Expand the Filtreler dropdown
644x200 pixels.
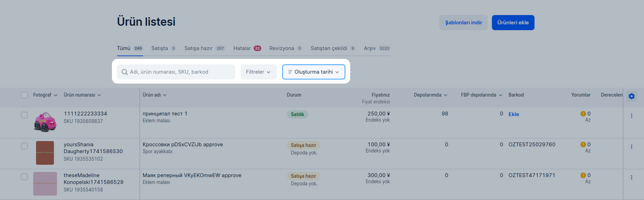tap(258, 72)
